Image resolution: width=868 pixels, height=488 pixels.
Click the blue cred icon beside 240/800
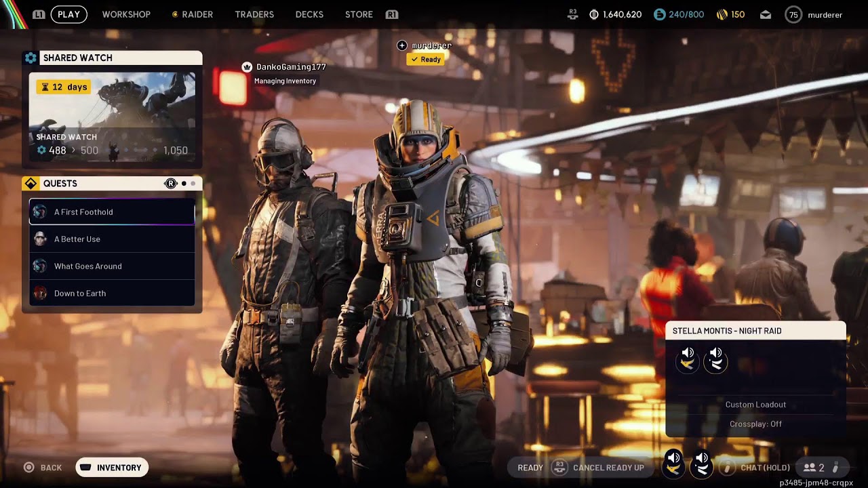659,14
